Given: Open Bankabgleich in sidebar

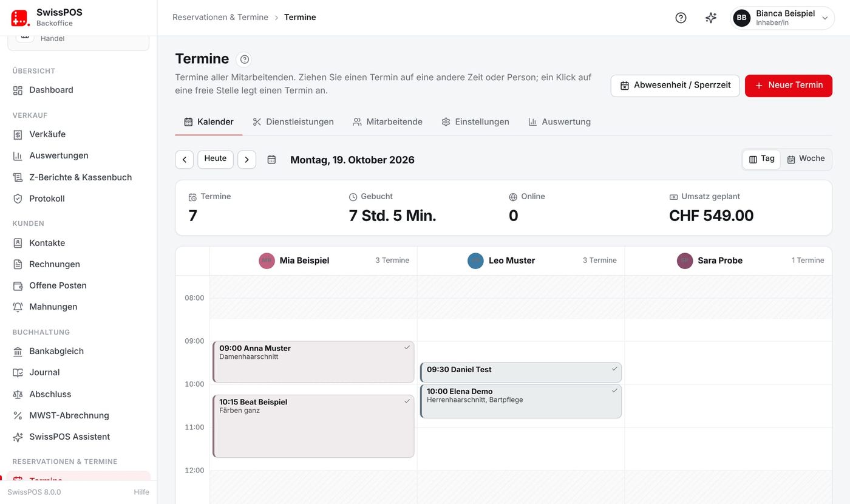Looking at the screenshot, I should click(x=78, y=351).
